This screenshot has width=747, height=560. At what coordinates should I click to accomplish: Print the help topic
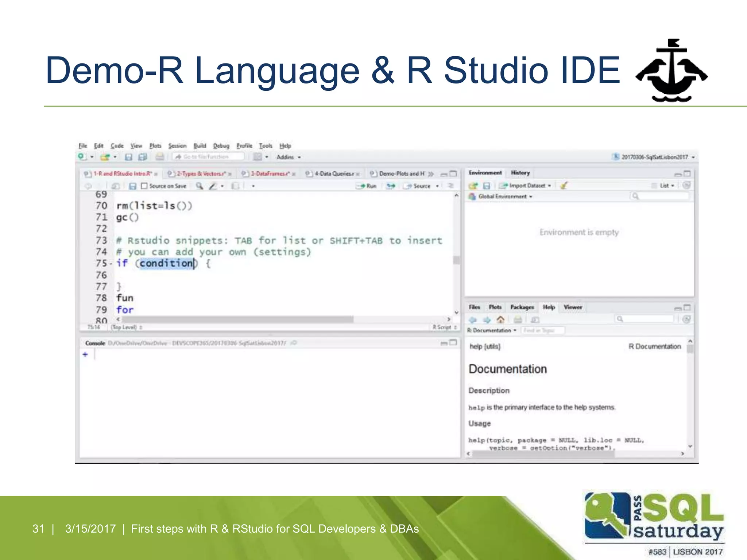(x=518, y=320)
